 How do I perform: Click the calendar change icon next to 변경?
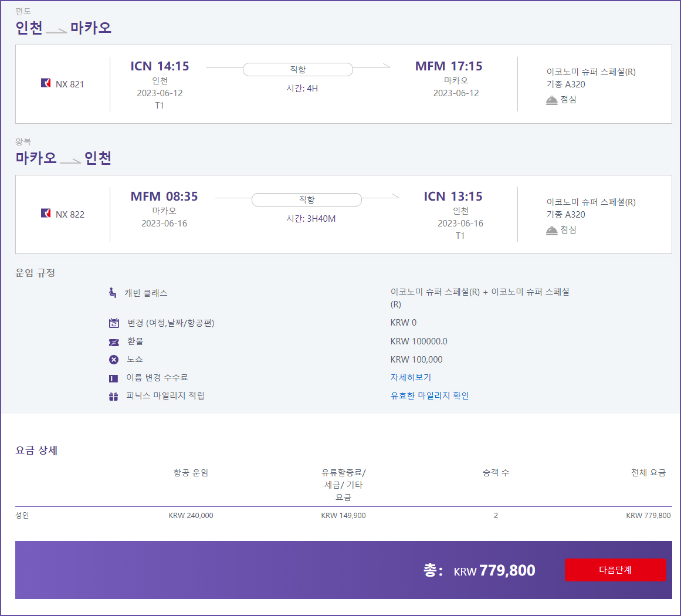tap(114, 323)
